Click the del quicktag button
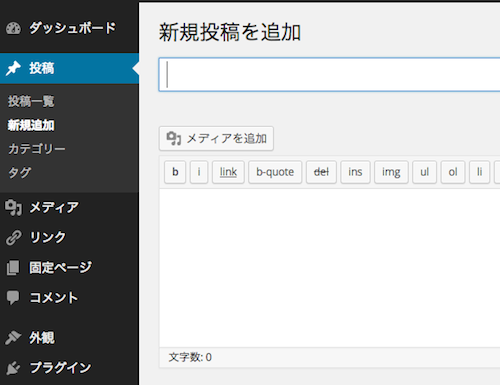 point(321,172)
